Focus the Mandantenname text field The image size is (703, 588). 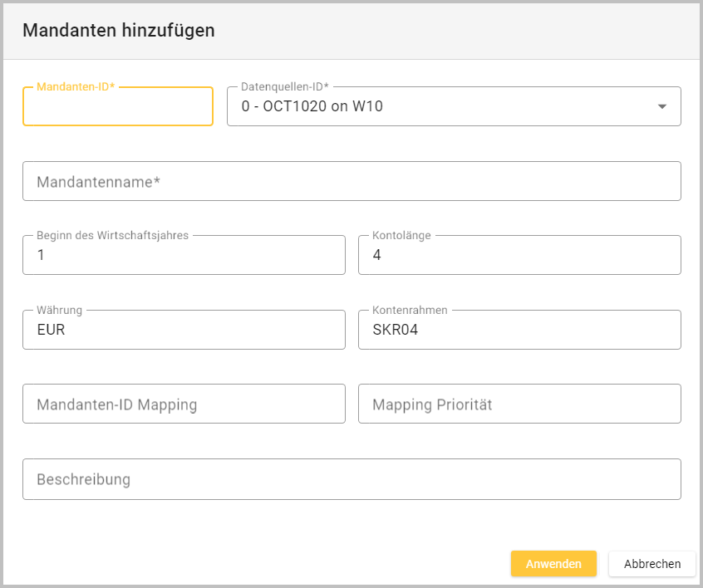pos(351,181)
